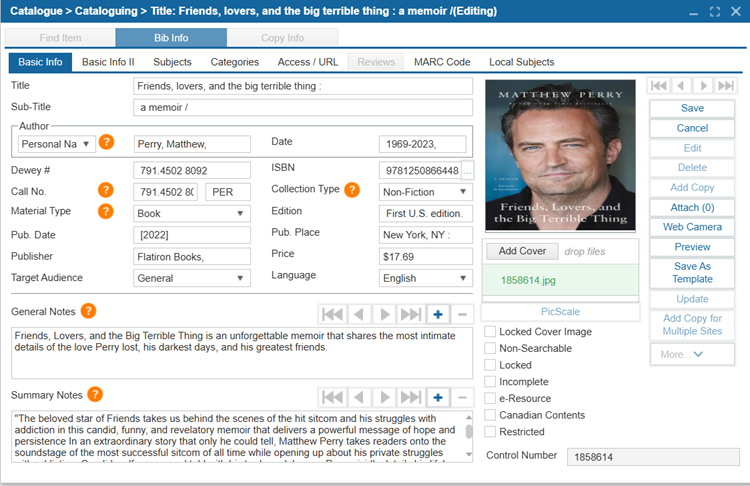Switch to the Find Item tab
Image resolution: width=750 pixels, height=486 pixels.
point(60,38)
